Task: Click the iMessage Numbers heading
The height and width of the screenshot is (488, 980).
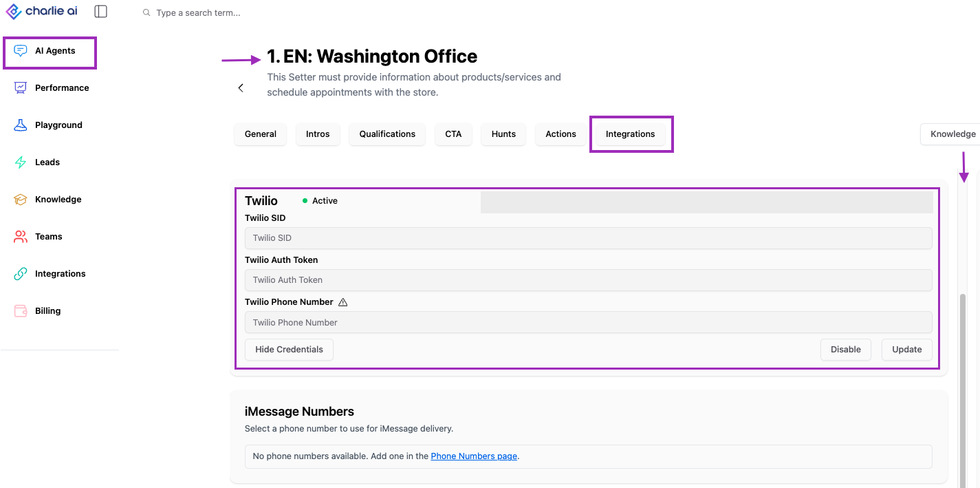Action: 299,412
